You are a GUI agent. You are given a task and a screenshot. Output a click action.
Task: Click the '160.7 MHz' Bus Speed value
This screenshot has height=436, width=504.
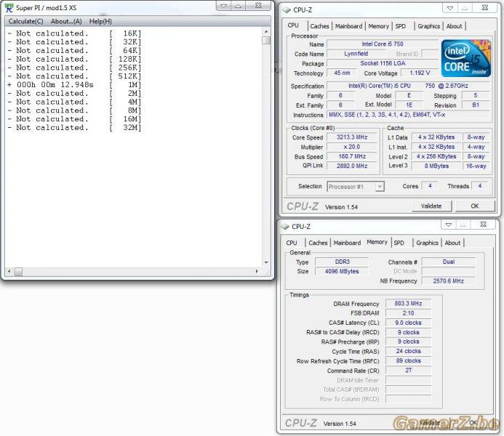tap(352, 156)
